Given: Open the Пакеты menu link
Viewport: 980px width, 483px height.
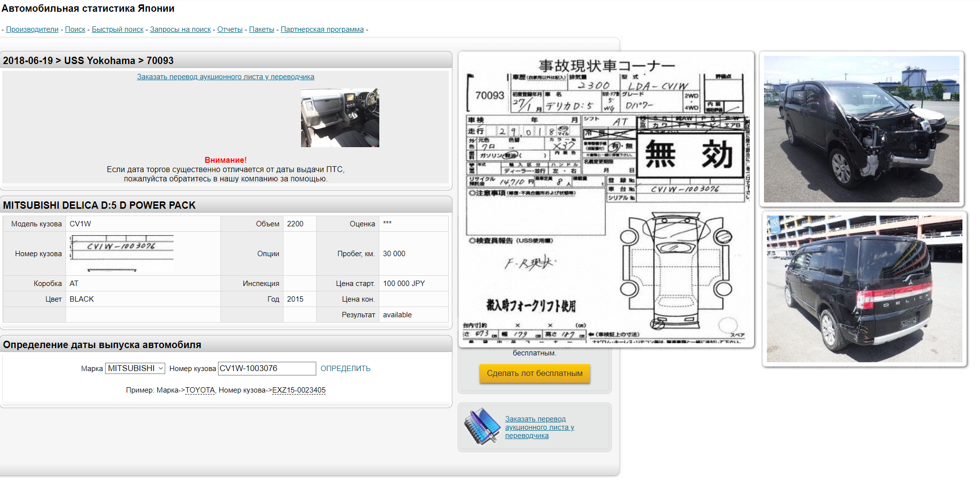Looking at the screenshot, I should (x=261, y=29).
